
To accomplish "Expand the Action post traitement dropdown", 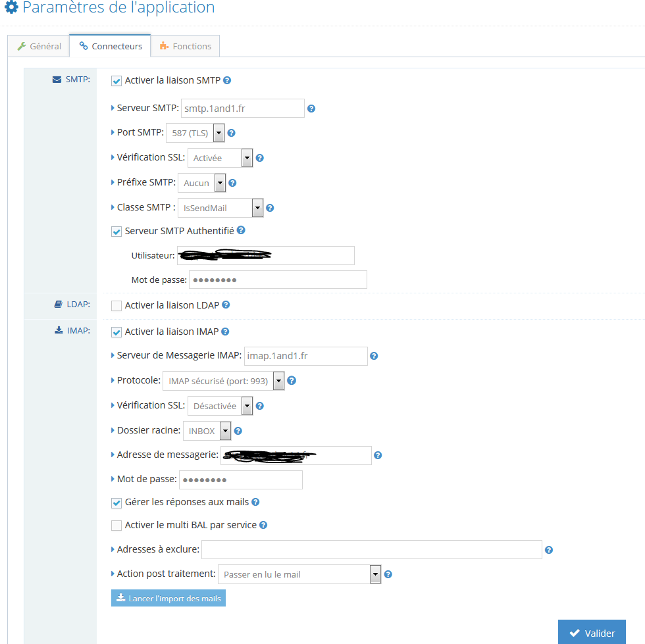I will click(x=299, y=574).
